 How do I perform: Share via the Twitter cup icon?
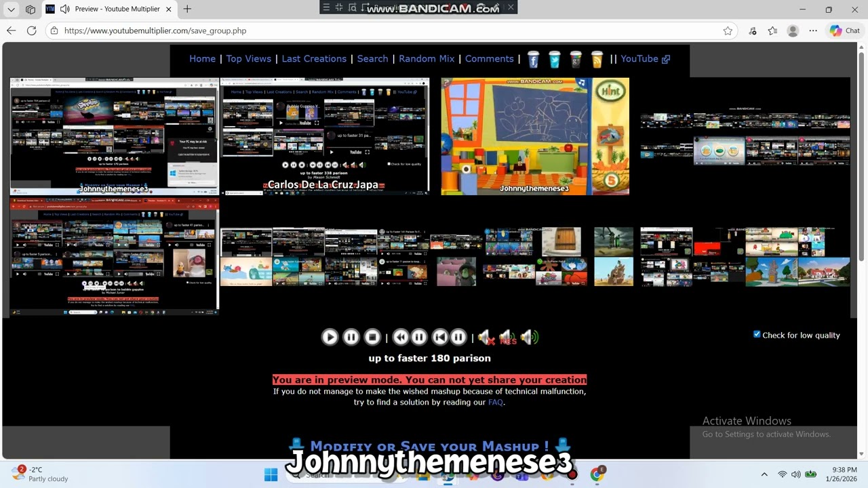tap(555, 59)
